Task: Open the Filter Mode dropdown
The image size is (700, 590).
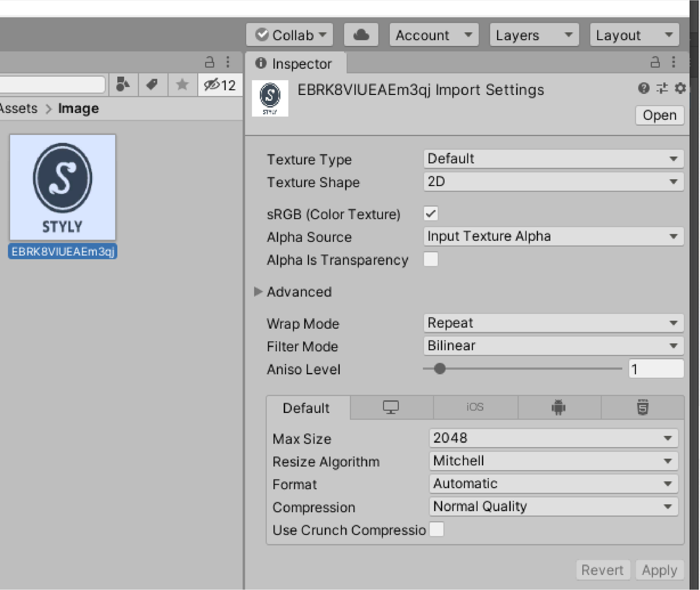Action: 553,346
